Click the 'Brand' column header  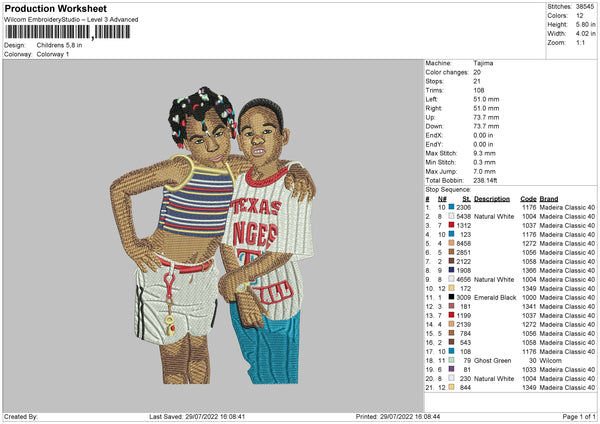click(x=549, y=199)
